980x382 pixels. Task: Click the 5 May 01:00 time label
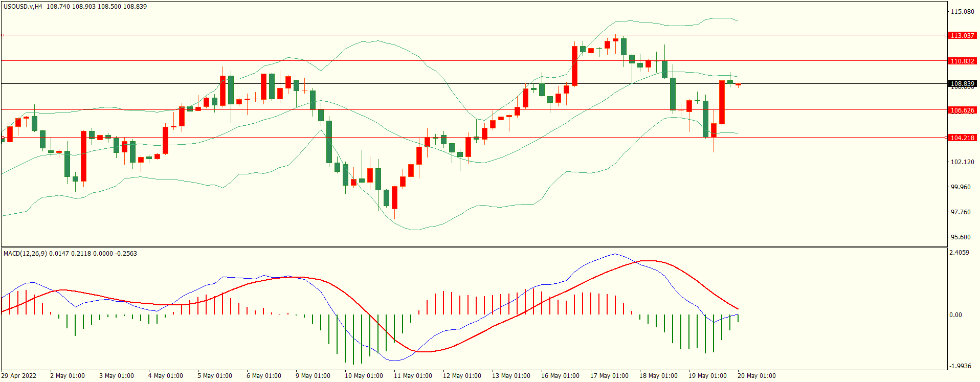tap(215, 376)
